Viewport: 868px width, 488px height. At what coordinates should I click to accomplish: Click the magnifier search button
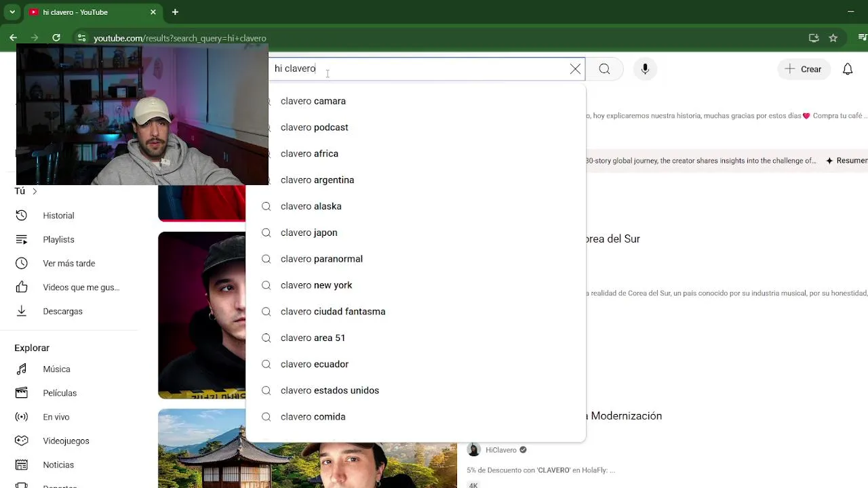pyautogui.click(x=604, y=69)
